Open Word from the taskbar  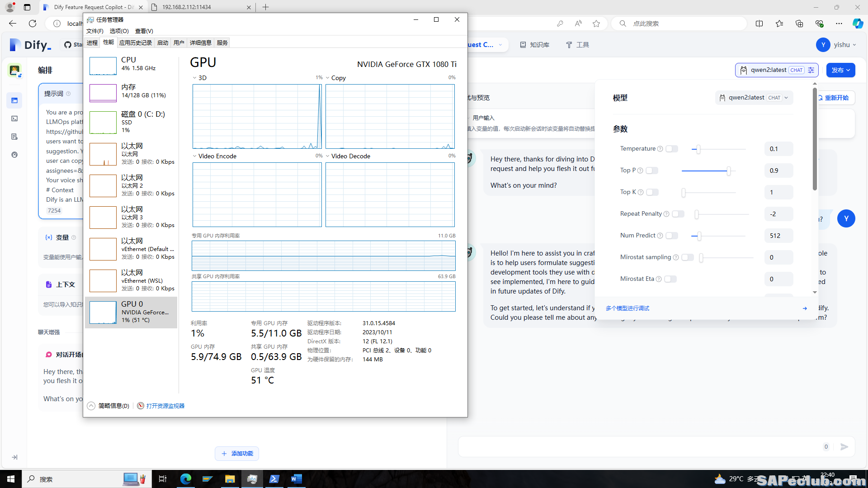coord(296,479)
